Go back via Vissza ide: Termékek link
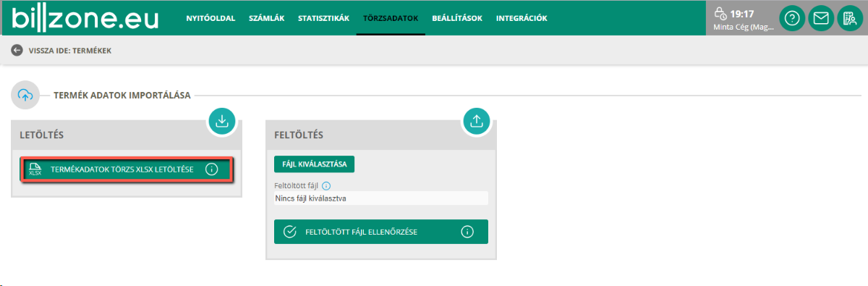The width and height of the screenshot is (868, 286). [x=69, y=51]
